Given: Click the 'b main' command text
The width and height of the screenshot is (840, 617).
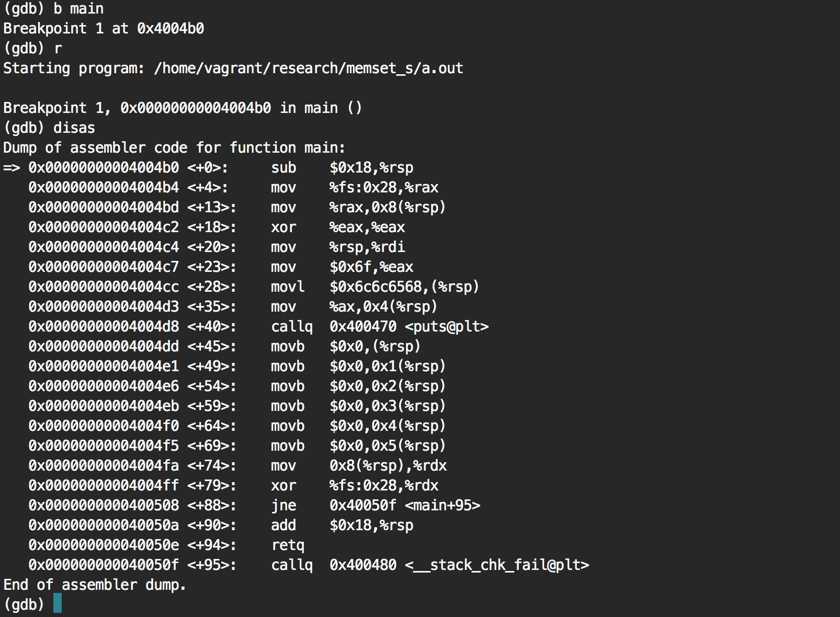Looking at the screenshot, I should [78, 9].
